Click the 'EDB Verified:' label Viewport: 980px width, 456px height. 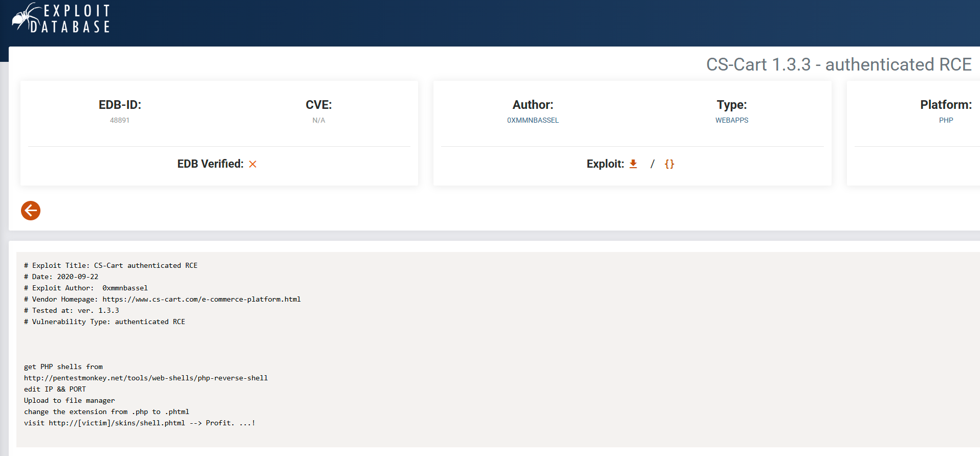tap(210, 164)
